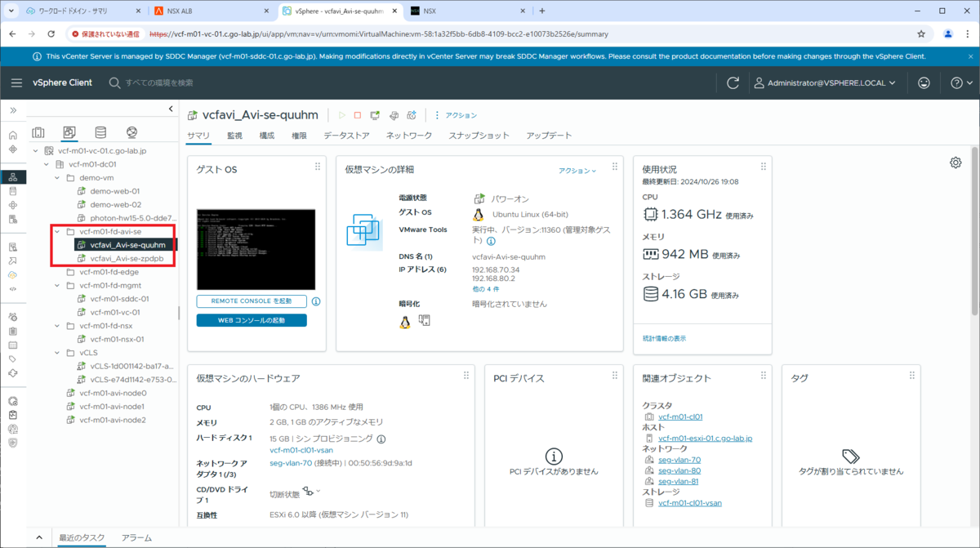Click the summary settings gear icon

(955, 163)
